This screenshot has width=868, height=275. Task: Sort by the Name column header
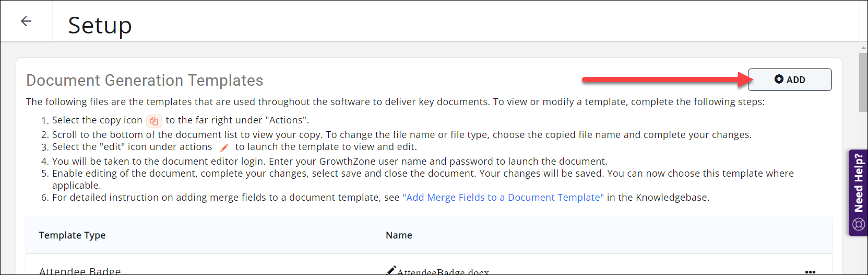coord(399,235)
